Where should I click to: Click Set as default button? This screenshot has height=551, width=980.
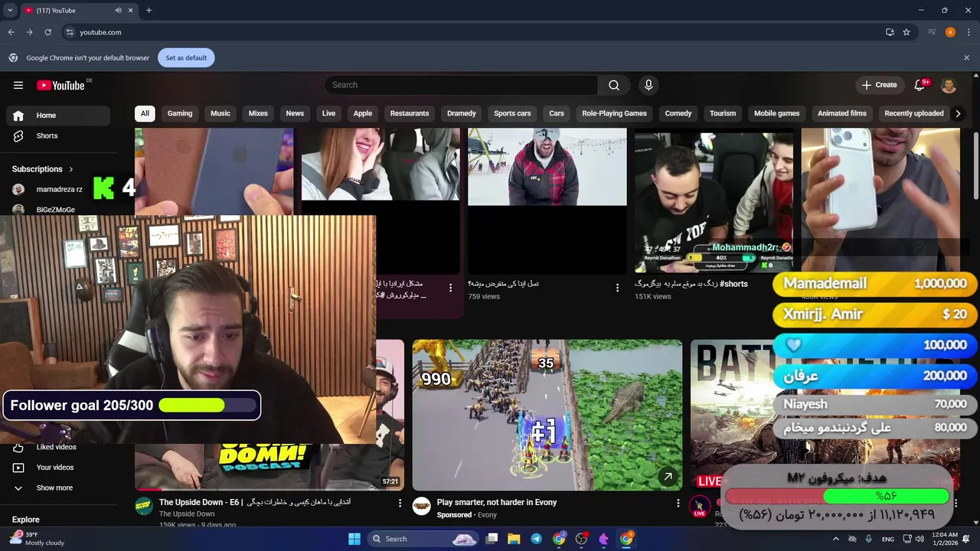tap(186, 57)
